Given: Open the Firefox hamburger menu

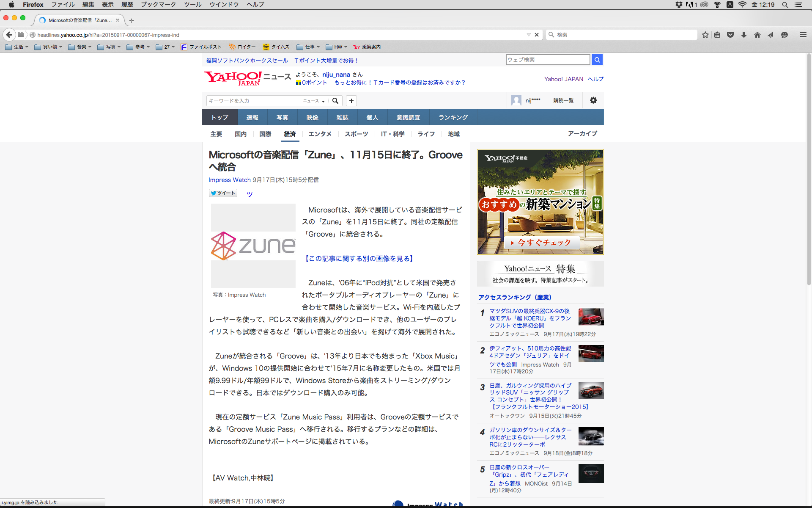Looking at the screenshot, I should pos(803,35).
